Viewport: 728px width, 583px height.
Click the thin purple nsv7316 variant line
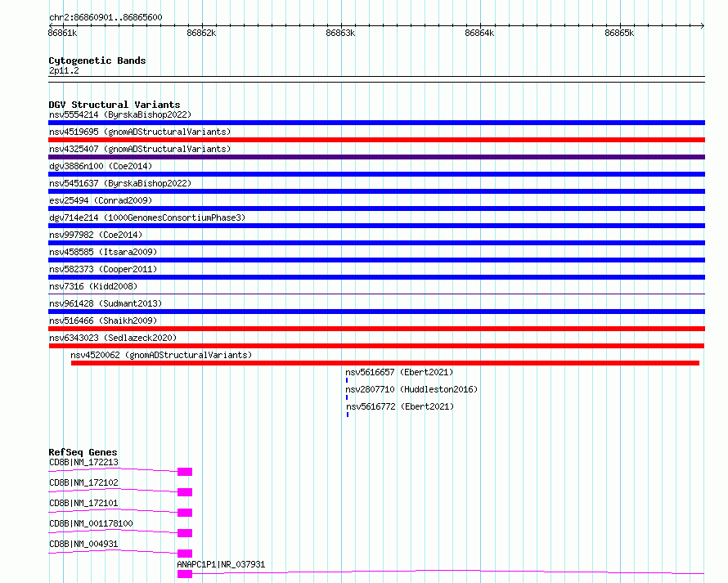[376, 294]
